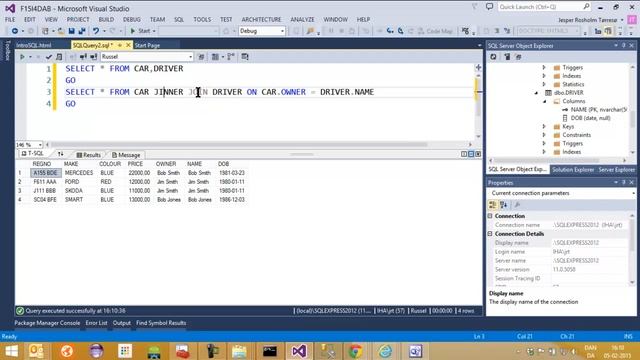Close the SQLQuery2.sql tab
The image size is (640, 360).
point(128,45)
